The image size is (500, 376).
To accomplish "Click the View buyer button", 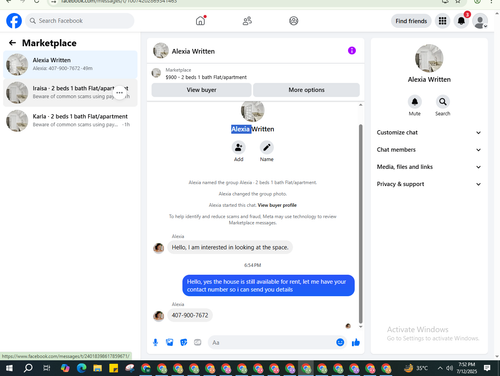I will pyautogui.click(x=201, y=90).
